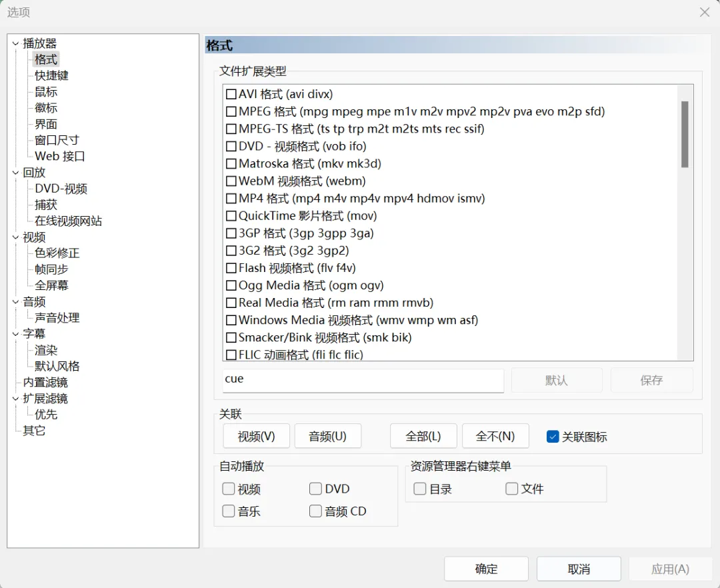Enable DVD autoplay checkbox

(x=315, y=489)
